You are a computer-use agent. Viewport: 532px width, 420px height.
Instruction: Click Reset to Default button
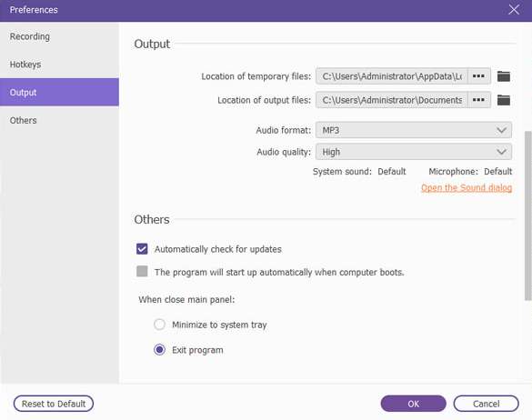click(54, 404)
